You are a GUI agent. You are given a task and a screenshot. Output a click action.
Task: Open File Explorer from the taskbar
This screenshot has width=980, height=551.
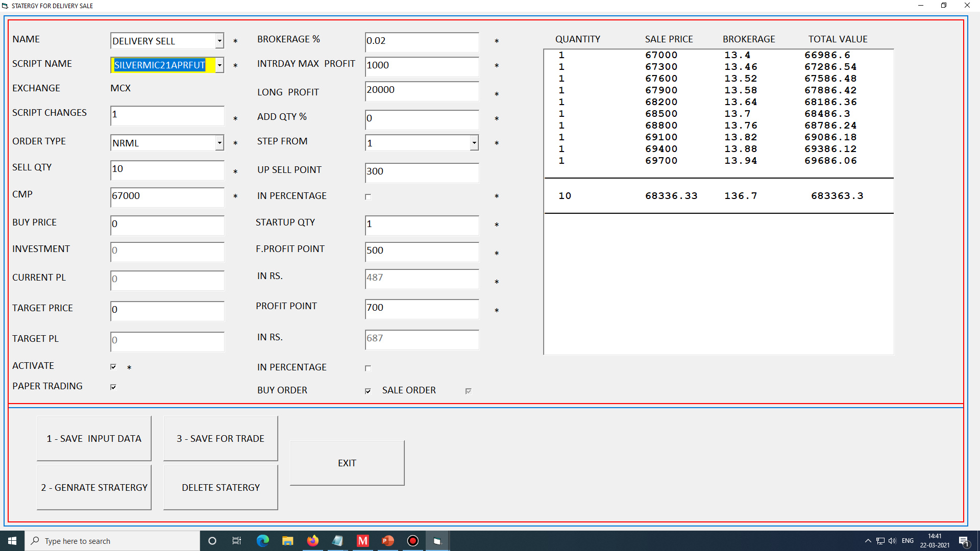[287, 541]
